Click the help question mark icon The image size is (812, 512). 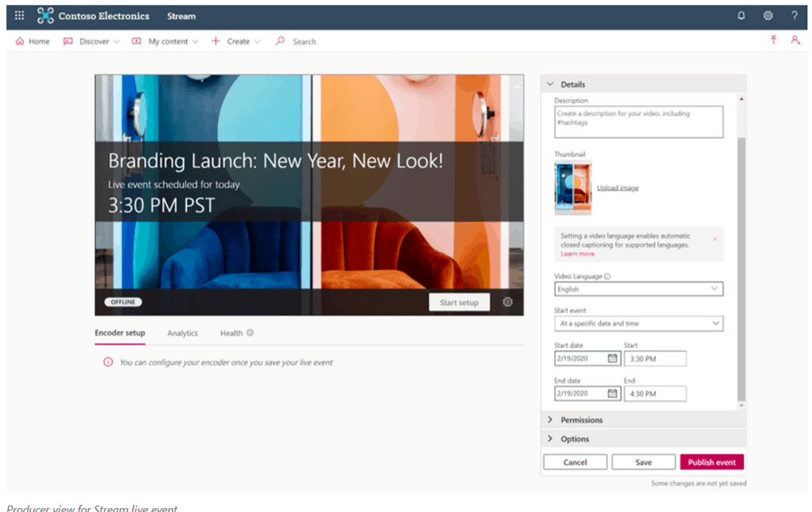(x=795, y=16)
